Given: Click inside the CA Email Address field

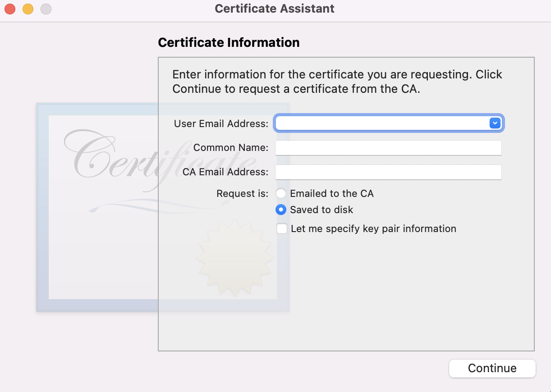Looking at the screenshot, I should click(x=388, y=172).
